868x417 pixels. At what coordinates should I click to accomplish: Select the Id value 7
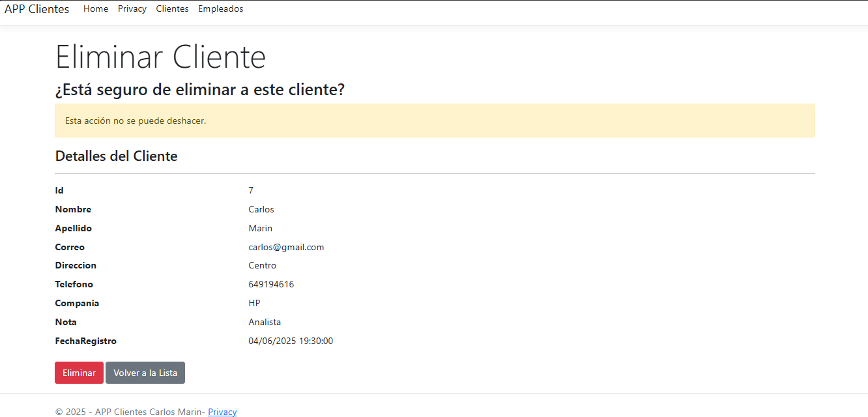click(250, 190)
